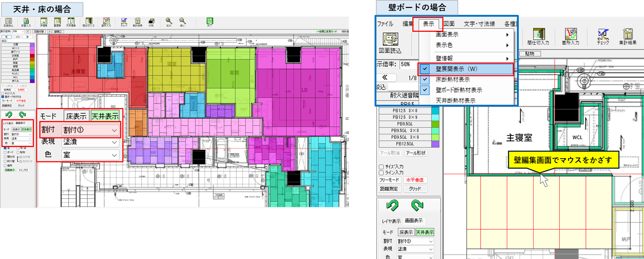Select the 床編集 floor edit icon

(x=44, y=22)
